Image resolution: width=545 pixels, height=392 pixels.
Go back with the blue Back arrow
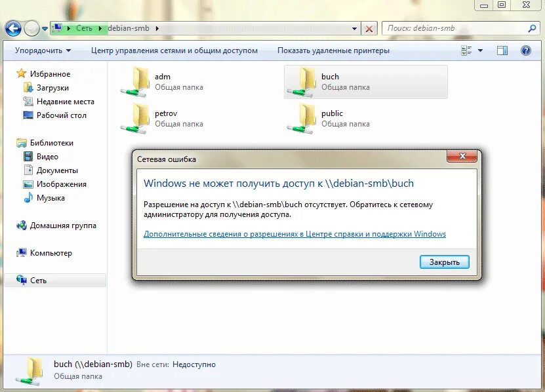click(13, 28)
